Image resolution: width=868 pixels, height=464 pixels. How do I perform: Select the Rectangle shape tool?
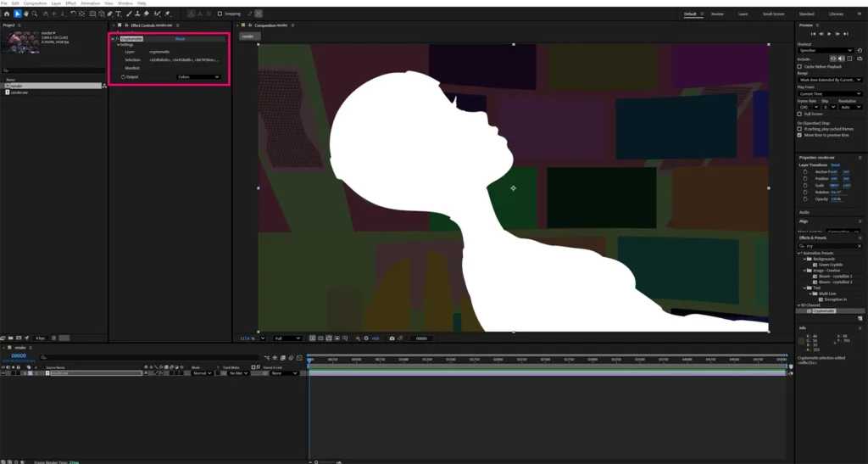click(x=92, y=14)
